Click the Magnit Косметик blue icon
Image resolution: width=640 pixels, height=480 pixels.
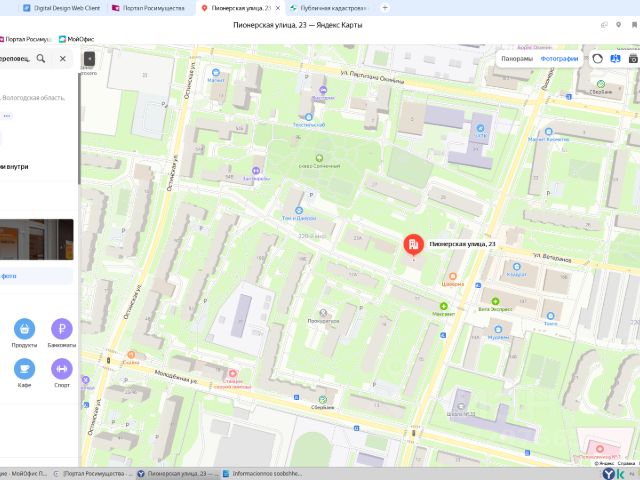(x=549, y=131)
